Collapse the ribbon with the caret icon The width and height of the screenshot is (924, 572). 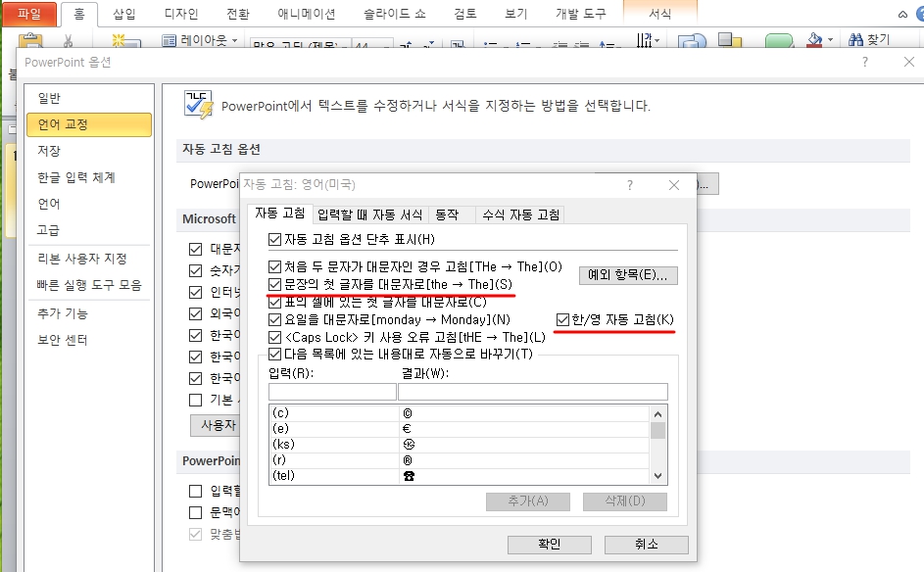pyautogui.click(x=902, y=14)
